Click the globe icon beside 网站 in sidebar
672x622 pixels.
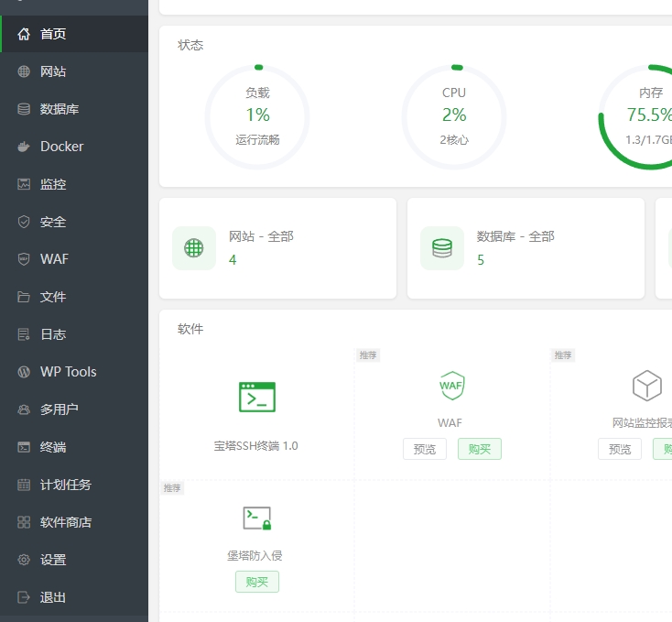click(x=24, y=71)
